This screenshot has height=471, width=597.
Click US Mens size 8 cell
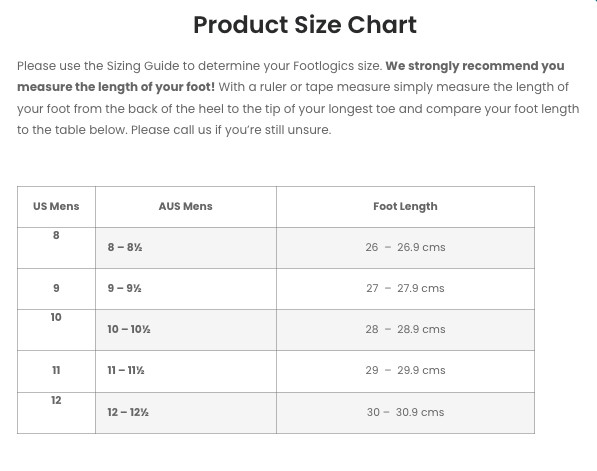coord(56,248)
